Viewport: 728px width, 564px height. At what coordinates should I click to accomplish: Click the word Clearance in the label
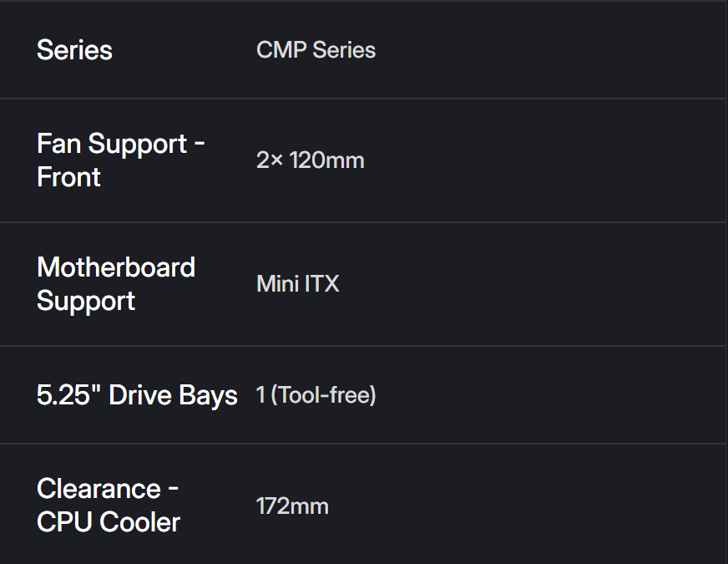click(x=99, y=489)
